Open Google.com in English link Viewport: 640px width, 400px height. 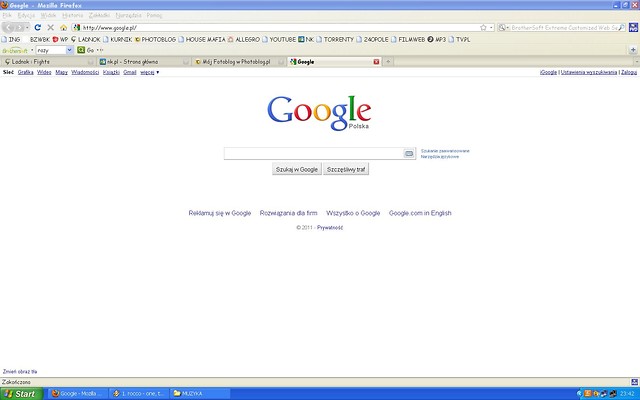(420, 213)
